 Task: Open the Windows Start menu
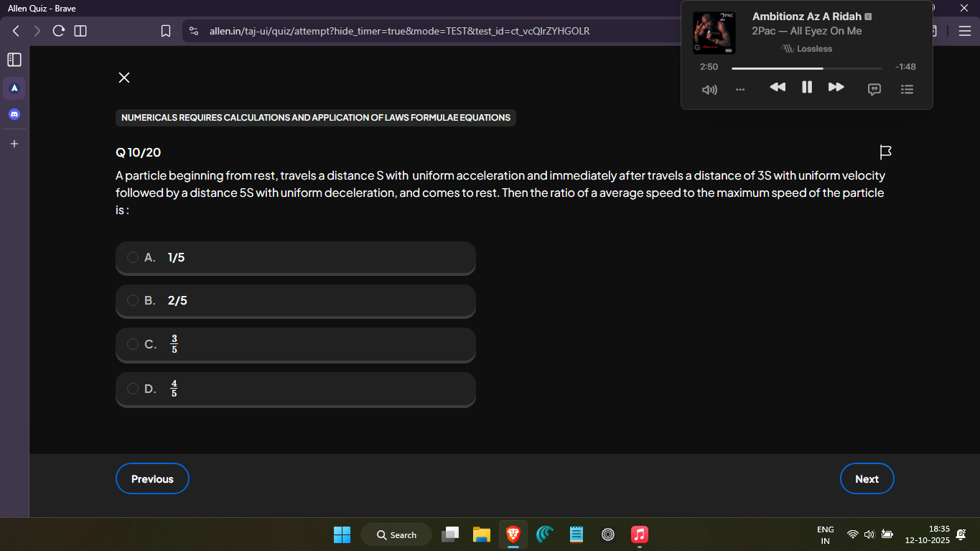coord(342,534)
